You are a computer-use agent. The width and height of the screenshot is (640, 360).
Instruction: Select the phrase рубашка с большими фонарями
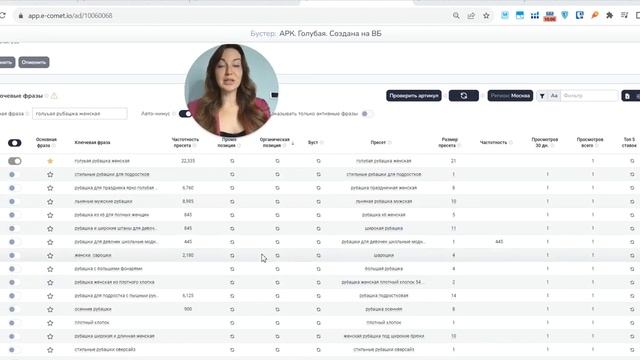pos(108,269)
